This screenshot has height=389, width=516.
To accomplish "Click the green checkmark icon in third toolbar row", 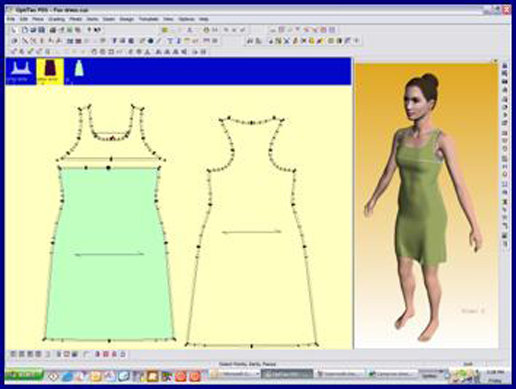I will coord(31,52).
